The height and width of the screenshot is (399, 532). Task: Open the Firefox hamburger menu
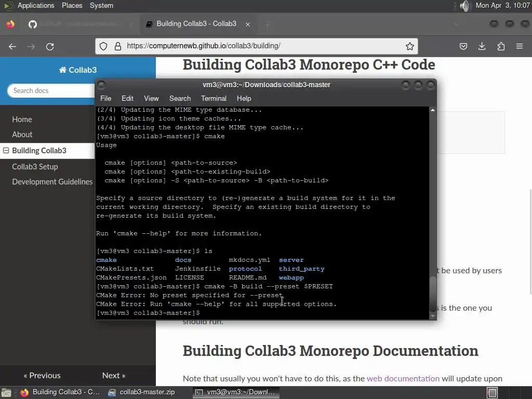click(x=520, y=46)
